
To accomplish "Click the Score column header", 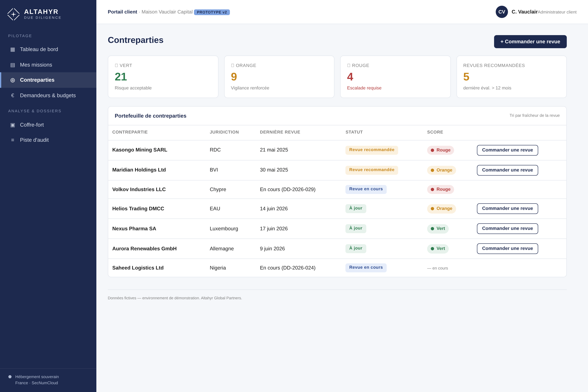I will click(435, 132).
